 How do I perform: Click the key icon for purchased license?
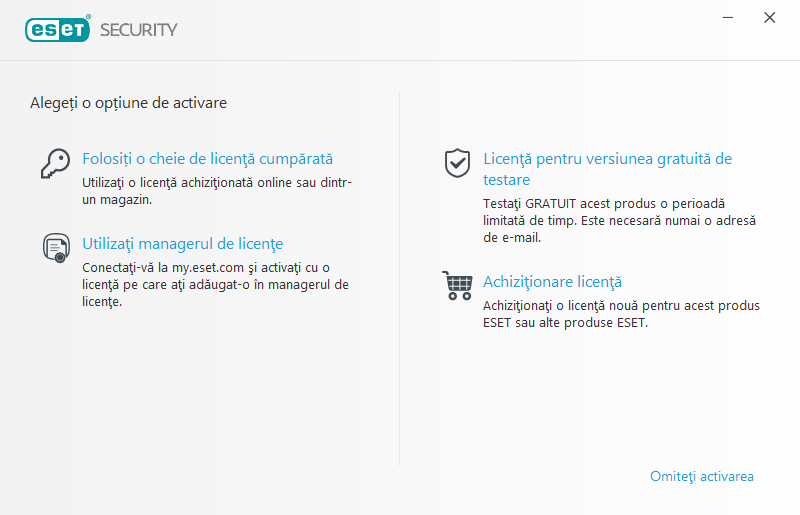(x=55, y=162)
